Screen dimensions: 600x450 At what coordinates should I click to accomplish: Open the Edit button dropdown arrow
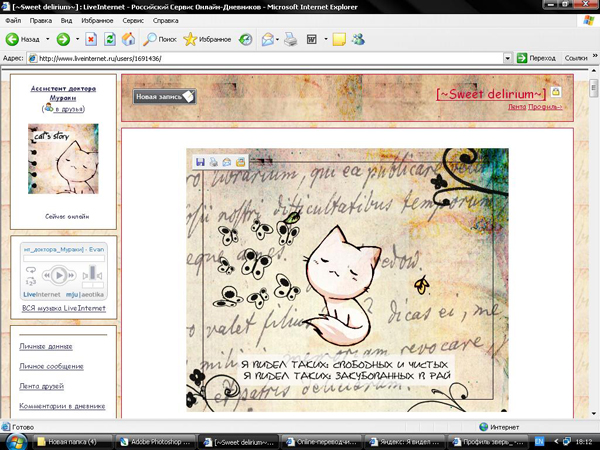coord(326,39)
